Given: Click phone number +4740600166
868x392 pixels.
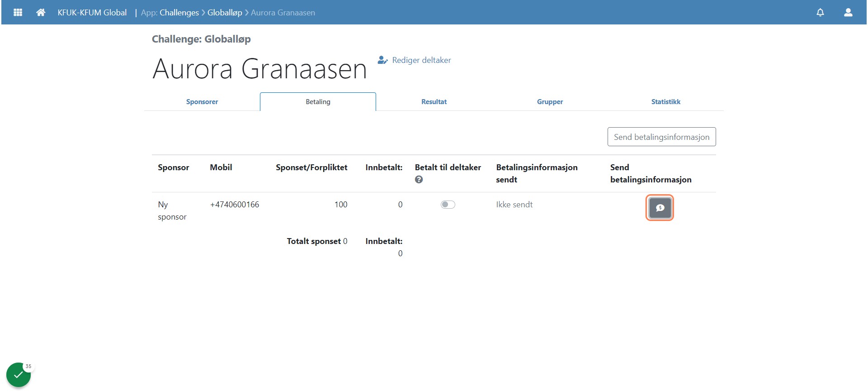Looking at the screenshot, I should [235, 205].
